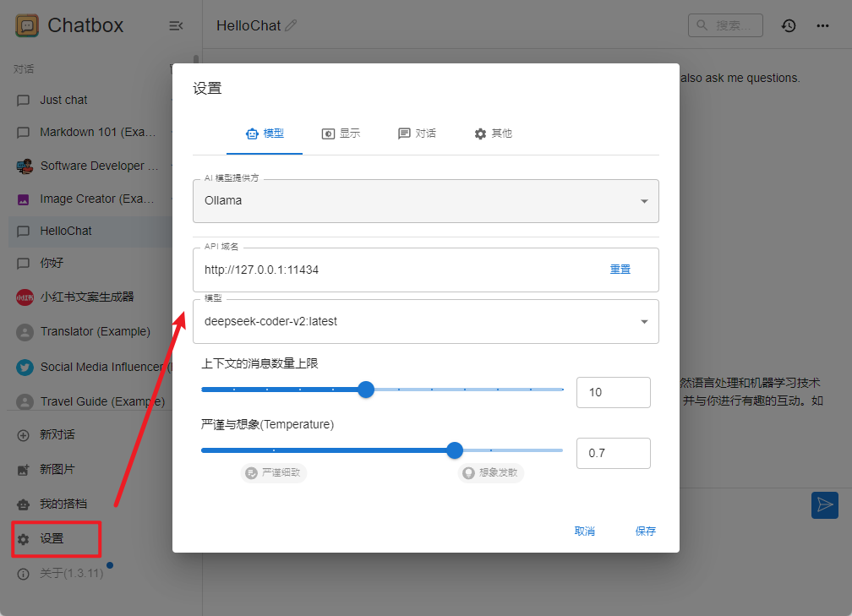852x616 pixels.
Task: Open the HelloChat conversation in sidebar
Action: tap(90, 232)
